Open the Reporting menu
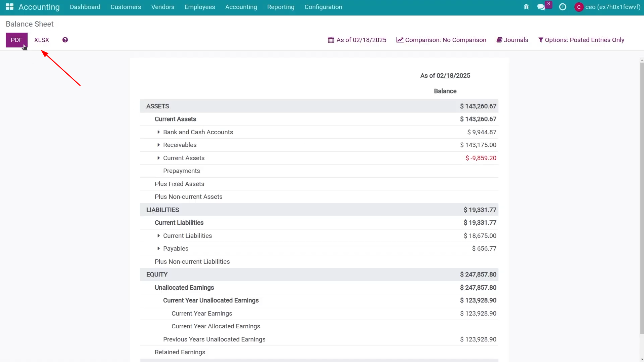Screen dimensions: 644x362 [x=280, y=7]
